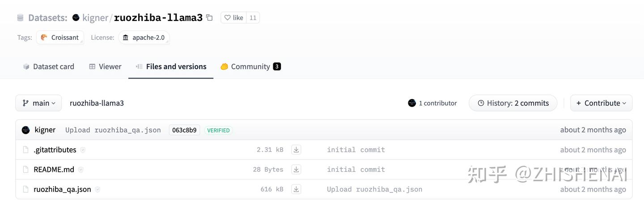
Task: Click safety shield icon beside README.md
Action: [x=80, y=170]
